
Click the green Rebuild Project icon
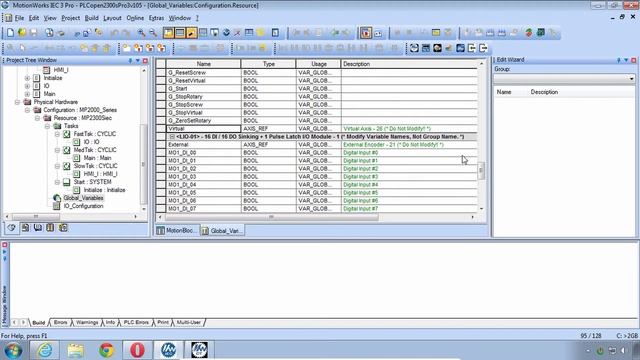click(x=541, y=33)
